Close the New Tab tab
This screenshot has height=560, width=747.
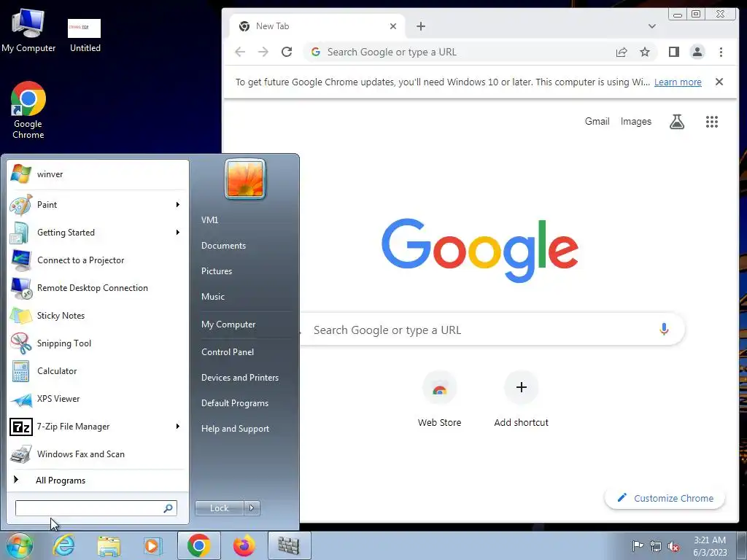click(x=393, y=26)
